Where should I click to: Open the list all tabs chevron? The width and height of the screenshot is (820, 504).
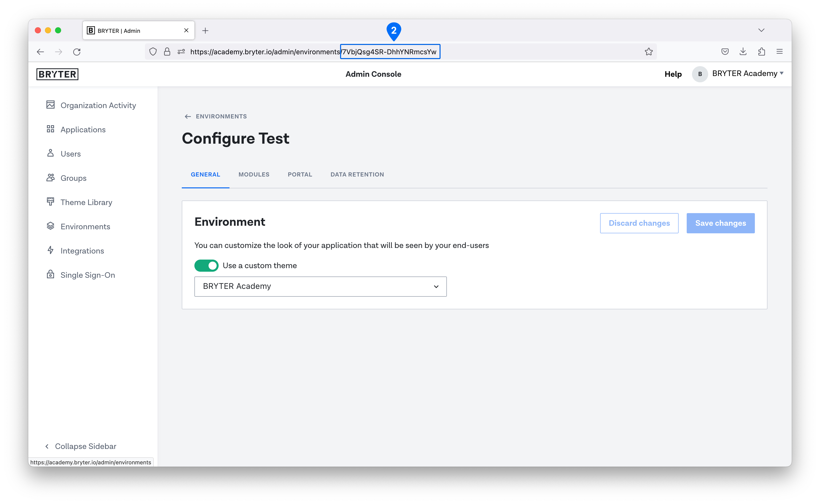(x=761, y=30)
